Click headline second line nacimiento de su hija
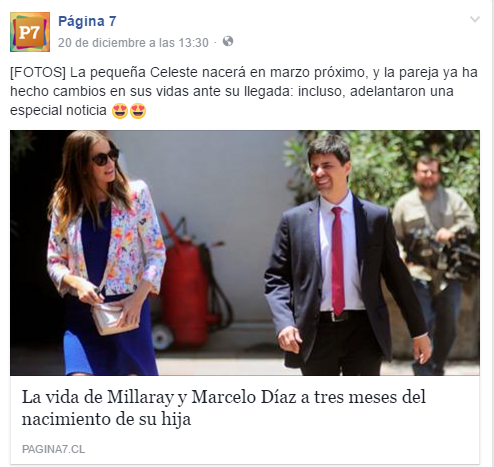 pyautogui.click(x=106, y=419)
